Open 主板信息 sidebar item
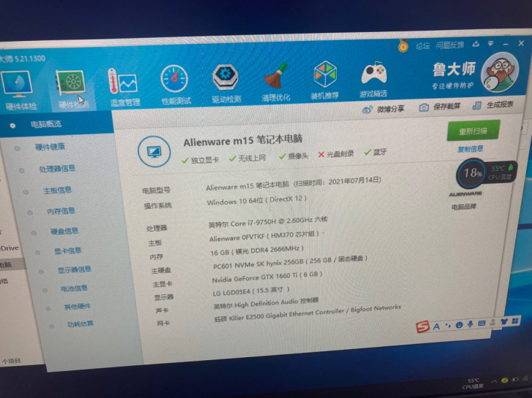This screenshot has height=398, width=532. (57, 190)
